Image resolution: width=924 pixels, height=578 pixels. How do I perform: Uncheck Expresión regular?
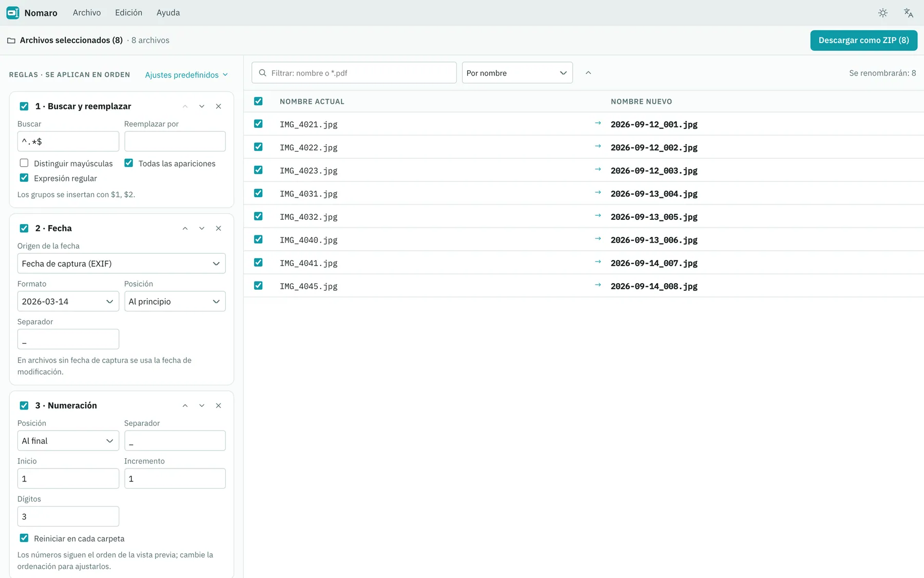(24, 178)
